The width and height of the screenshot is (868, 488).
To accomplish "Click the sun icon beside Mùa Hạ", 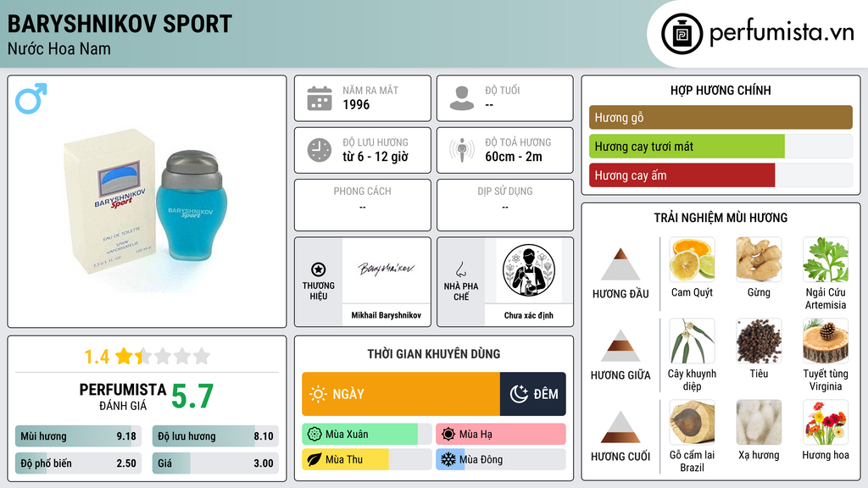I will 448,435.
